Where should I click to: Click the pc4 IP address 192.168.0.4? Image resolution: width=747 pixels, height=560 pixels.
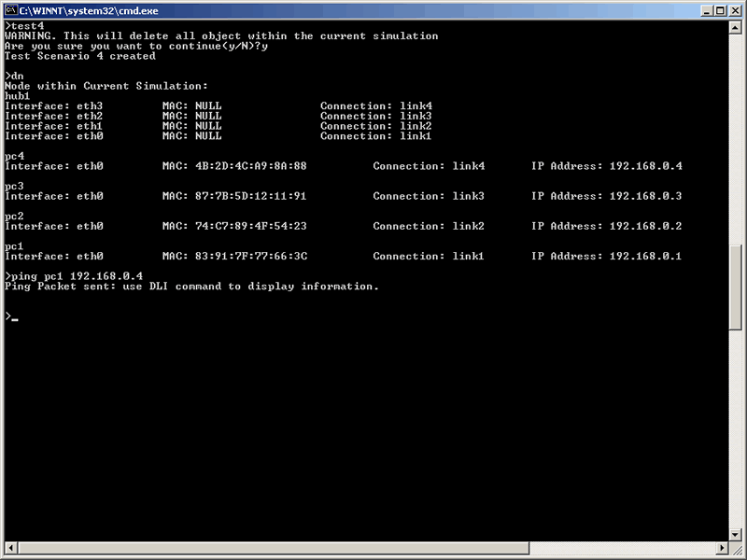pyautogui.click(x=645, y=166)
